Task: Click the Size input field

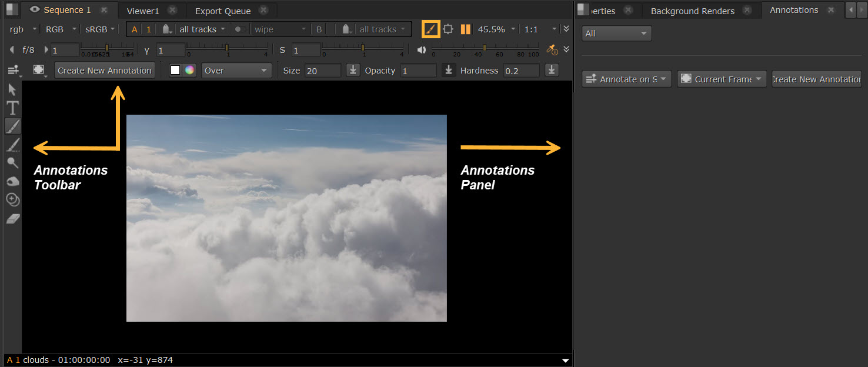Action: (x=322, y=71)
